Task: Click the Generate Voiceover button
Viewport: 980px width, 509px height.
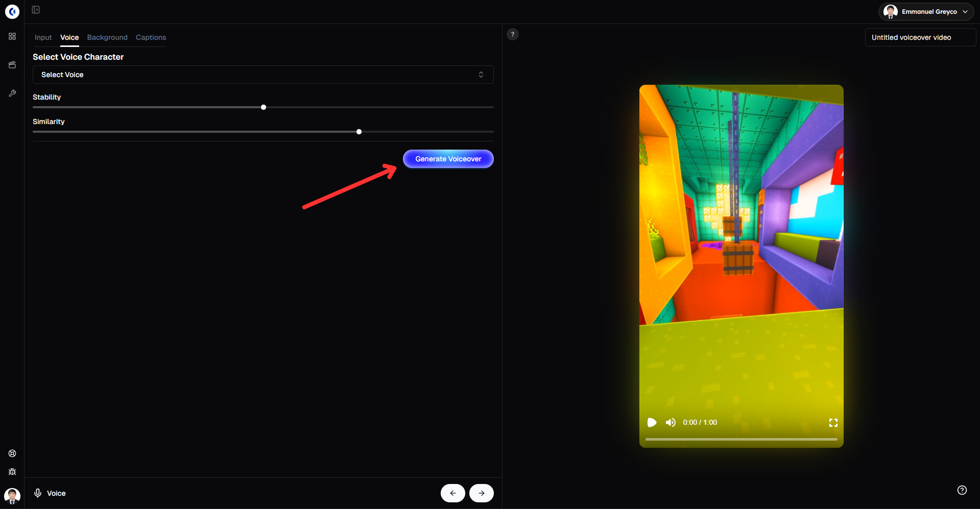Action: click(x=448, y=159)
